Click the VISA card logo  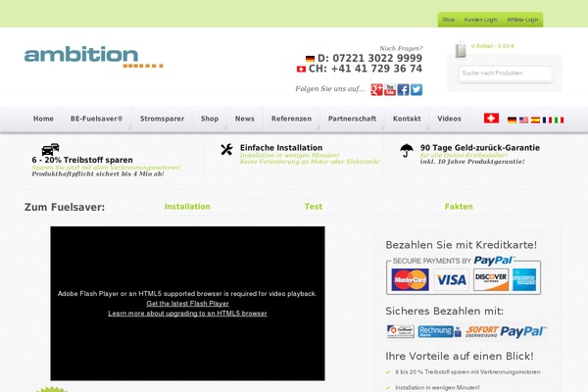pyautogui.click(x=451, y=280)
